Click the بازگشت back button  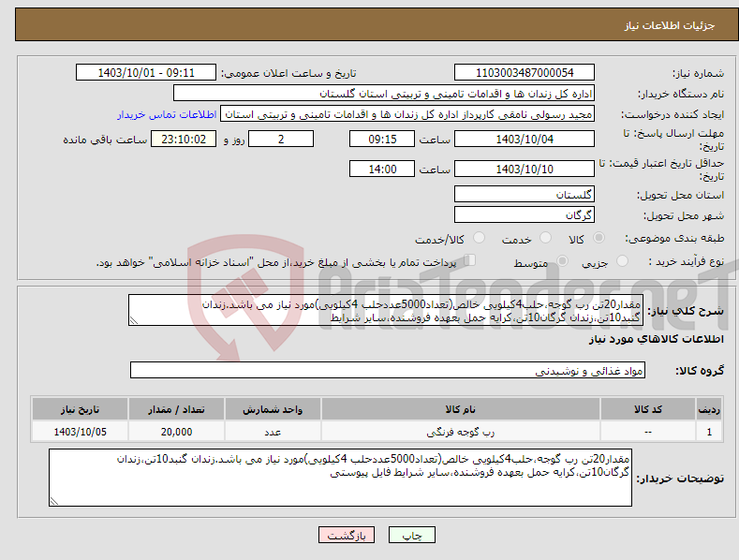click(347, 535)
